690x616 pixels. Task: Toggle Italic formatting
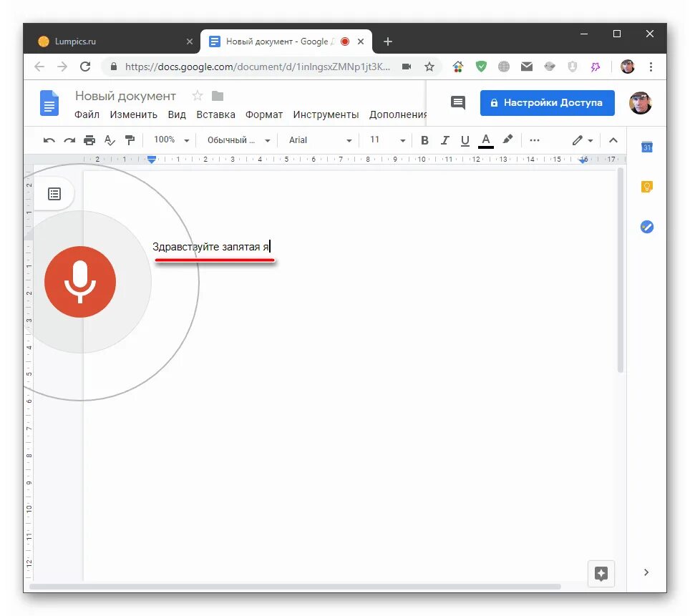point(445,140)
